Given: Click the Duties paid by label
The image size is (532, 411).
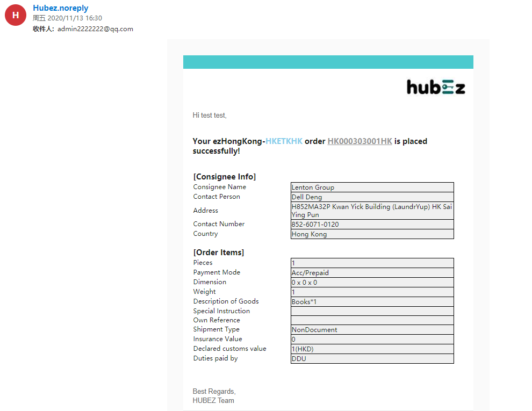Looking at the screenshot, I should point(215,358).
